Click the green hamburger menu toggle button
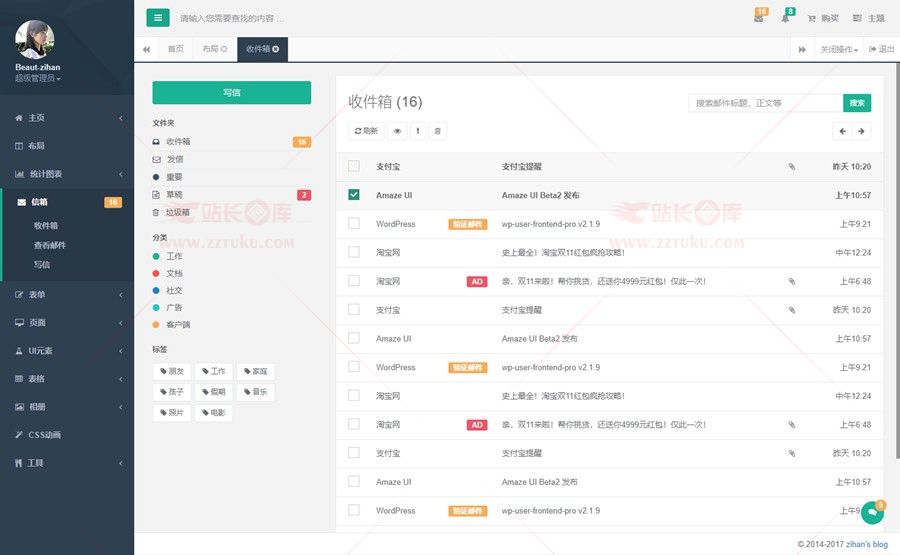 (x=157, y=17)
